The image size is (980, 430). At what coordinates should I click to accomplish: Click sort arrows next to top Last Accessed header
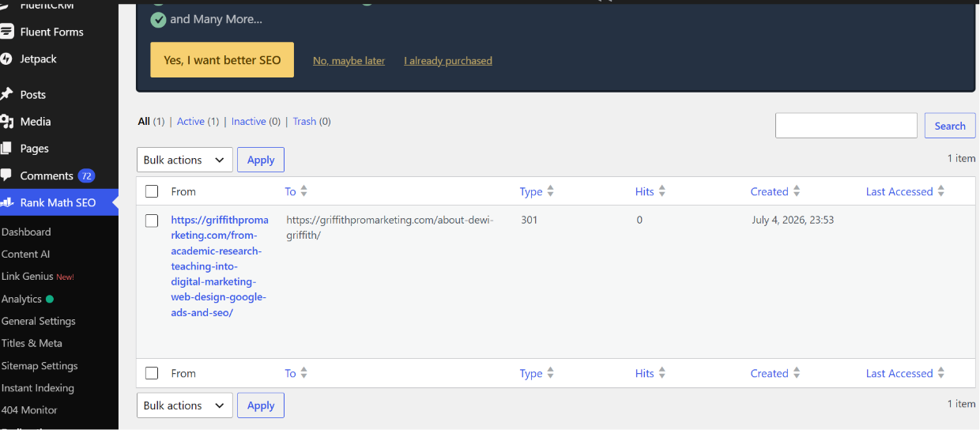[940, 191]
